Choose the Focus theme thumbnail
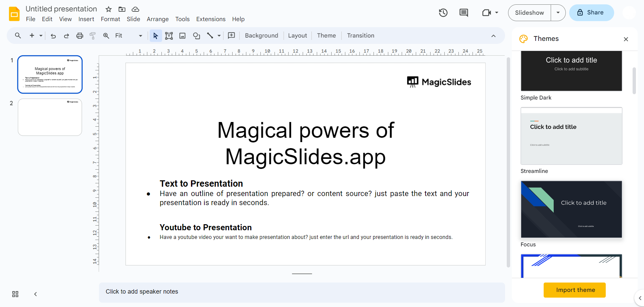The width and height of the screenshot is (644, 307). point(571,209)
